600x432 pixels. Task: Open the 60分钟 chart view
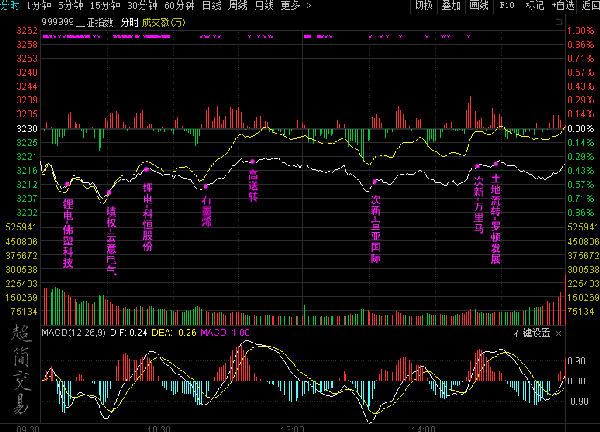179,5
